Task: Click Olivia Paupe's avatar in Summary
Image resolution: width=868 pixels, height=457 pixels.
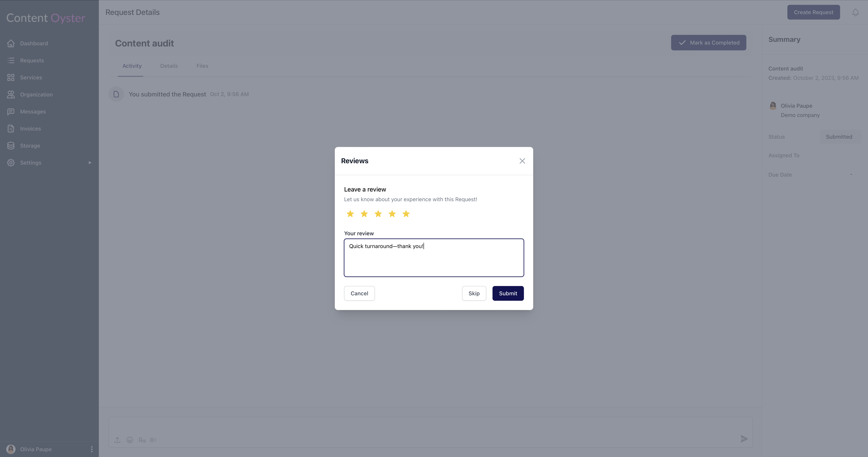Action: click(773, 106)
